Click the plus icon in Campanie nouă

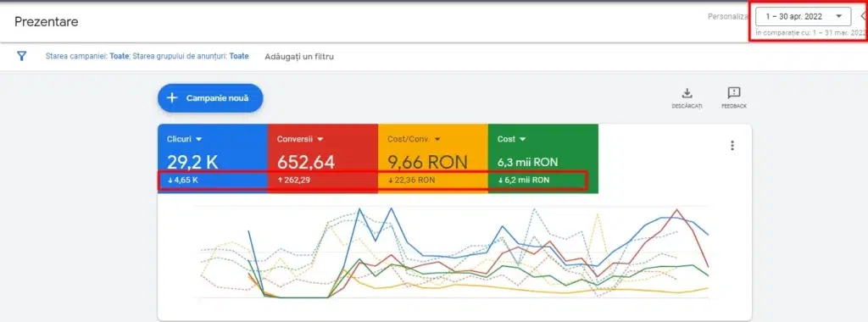pos(172,98)
